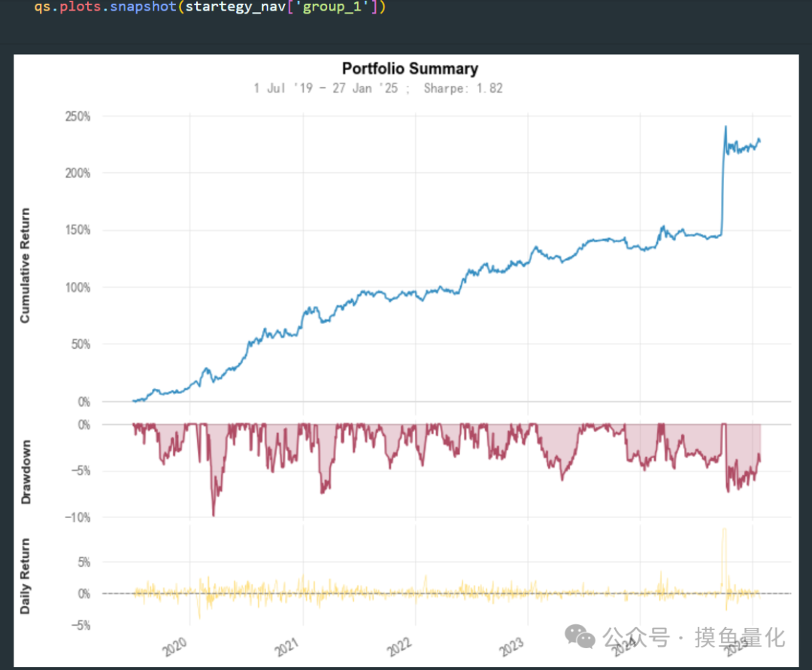
Task: Click the 'Daily Return' axis label
Action: coord(25,576)
